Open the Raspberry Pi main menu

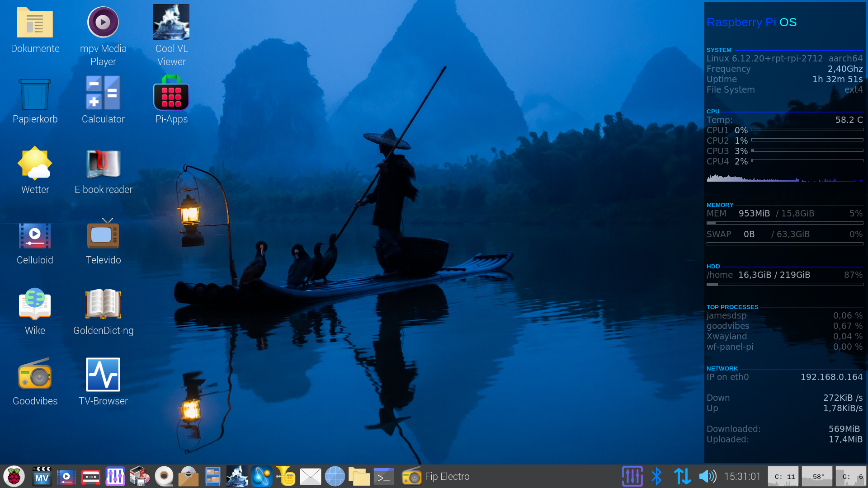14,477
